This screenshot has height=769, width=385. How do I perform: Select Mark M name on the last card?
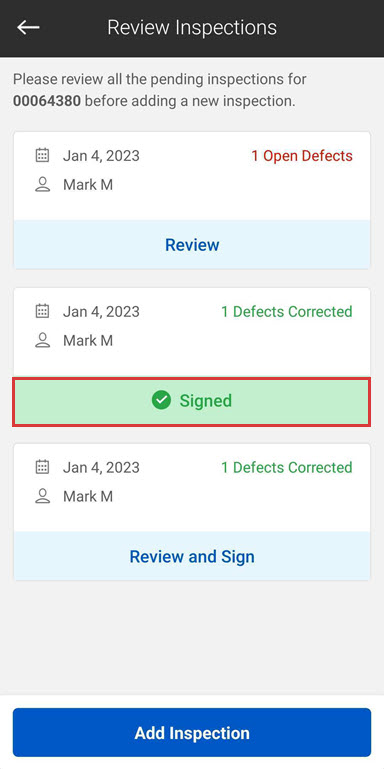[x=88, y=496]
